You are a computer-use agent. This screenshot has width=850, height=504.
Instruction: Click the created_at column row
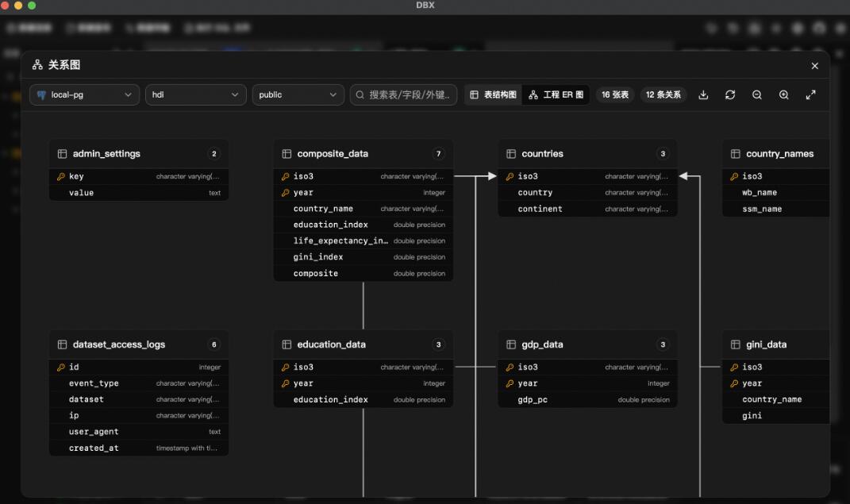[x=139, y=448]
